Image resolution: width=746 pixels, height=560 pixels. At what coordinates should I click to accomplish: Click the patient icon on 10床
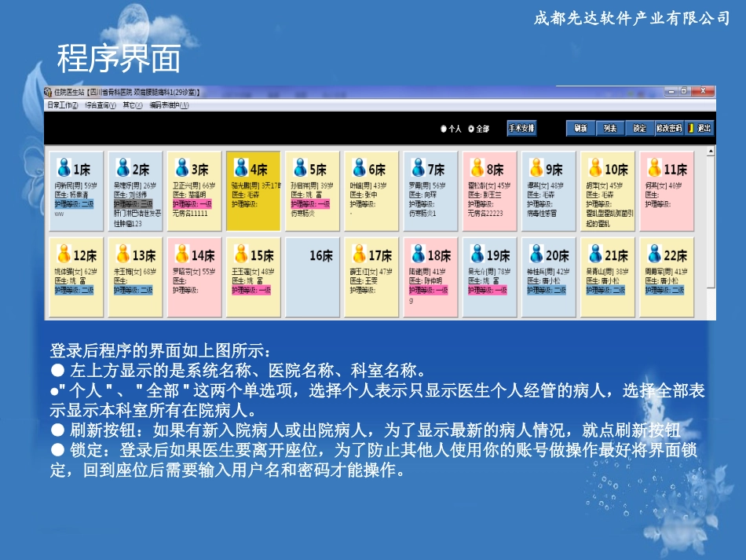point(595,168)
